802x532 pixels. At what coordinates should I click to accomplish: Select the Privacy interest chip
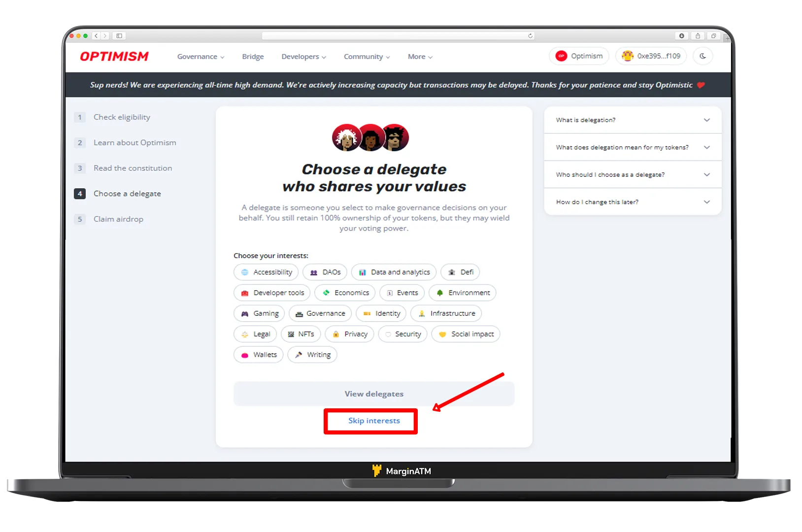[349, 334]
